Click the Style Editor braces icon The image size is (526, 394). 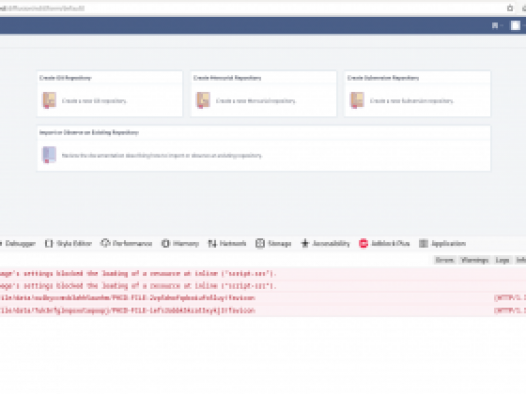coord(49,243)
